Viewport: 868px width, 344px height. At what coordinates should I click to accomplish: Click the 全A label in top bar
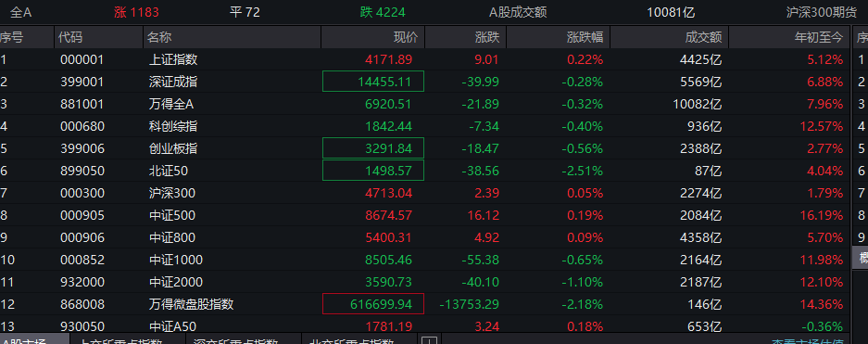point(20,12)
